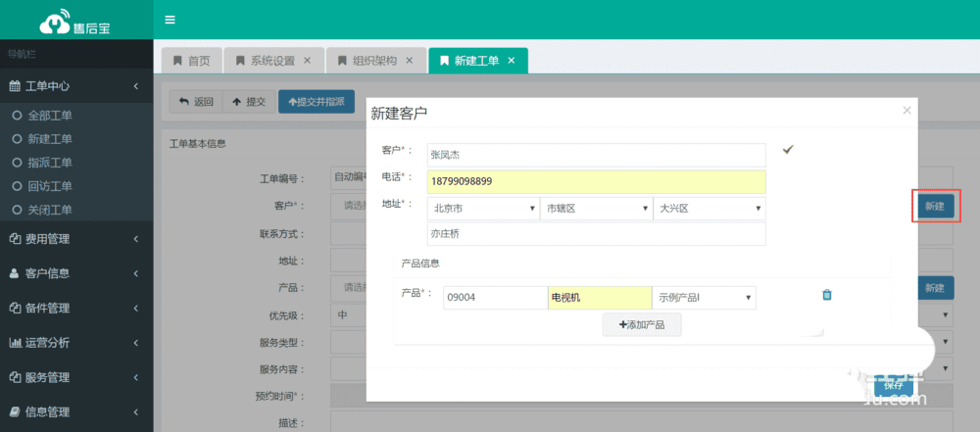
Task: Expand the 费用管理 sidebar menu
Action: [69, 239]
